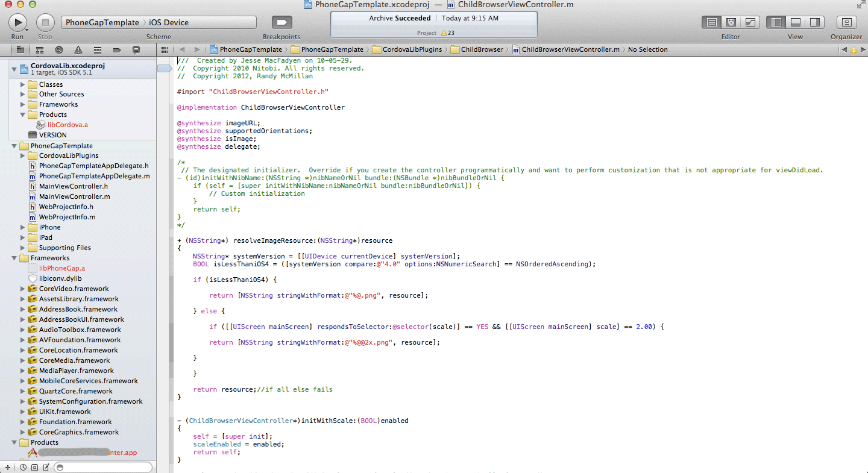Open the Symbol navigator tab

(39, 50)
